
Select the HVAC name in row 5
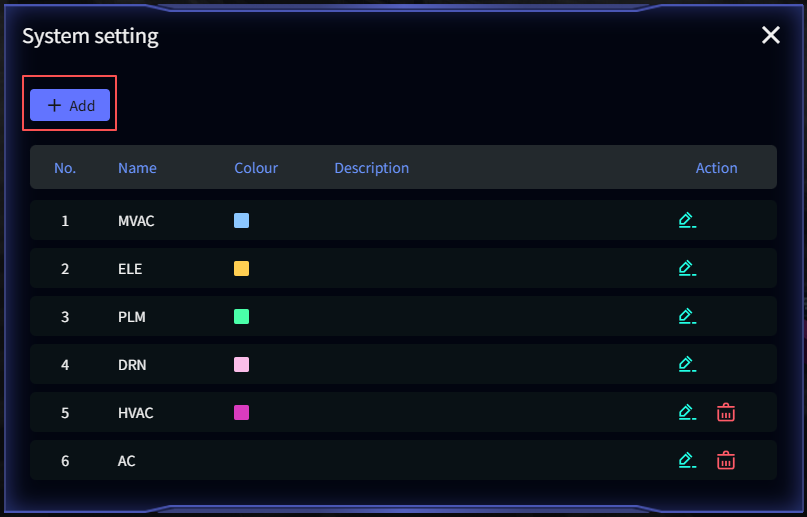pyautogui.click(x=136, y=413)
